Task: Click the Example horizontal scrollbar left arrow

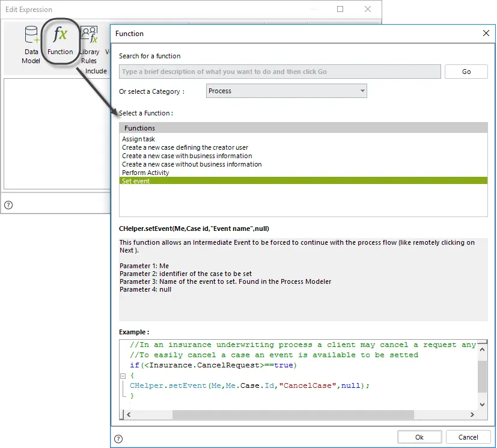Action: pyautogui.click(x=129, y=415)
